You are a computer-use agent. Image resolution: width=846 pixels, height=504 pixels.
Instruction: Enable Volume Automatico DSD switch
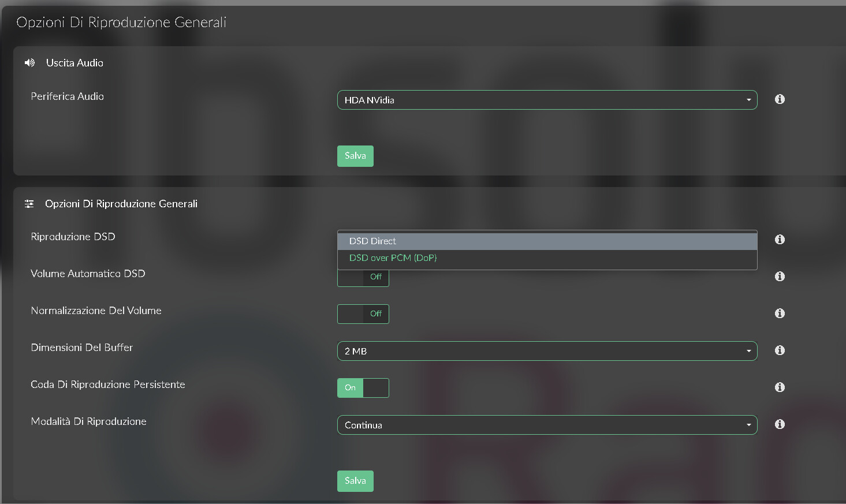(x=363, y=277)
